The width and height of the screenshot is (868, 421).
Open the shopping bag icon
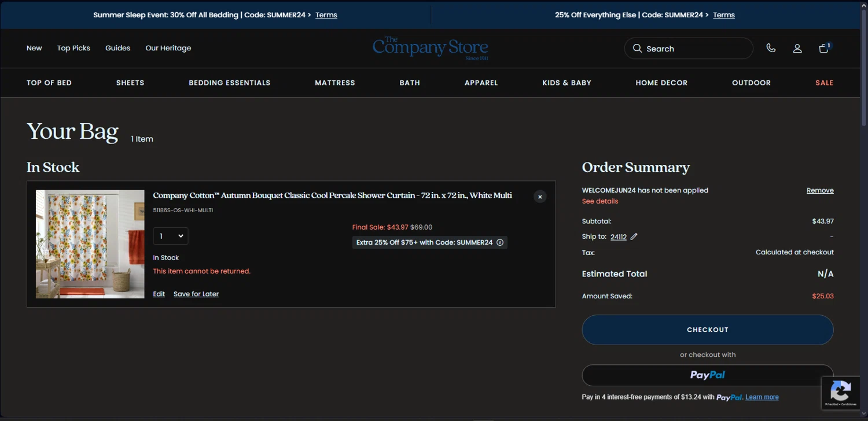824,48
